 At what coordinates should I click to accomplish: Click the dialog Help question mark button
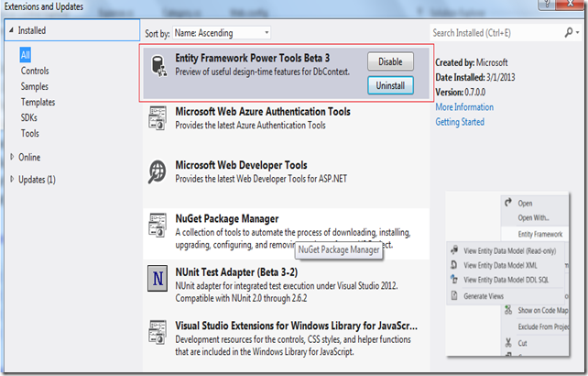tap(547, 4)
